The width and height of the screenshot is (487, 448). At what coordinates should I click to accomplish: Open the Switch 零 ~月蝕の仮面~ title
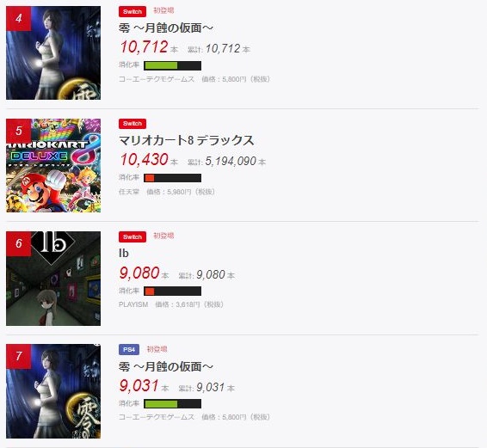166,28
